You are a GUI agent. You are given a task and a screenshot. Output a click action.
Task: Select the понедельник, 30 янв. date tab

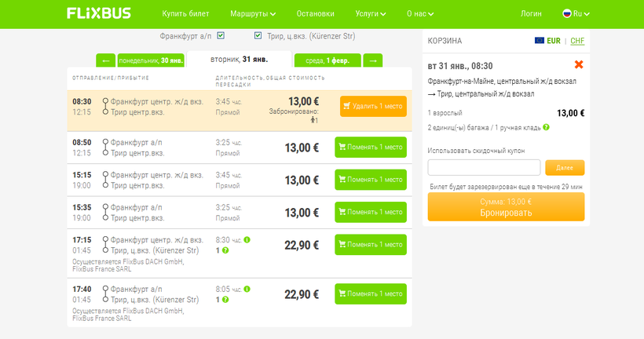point(150,60)
